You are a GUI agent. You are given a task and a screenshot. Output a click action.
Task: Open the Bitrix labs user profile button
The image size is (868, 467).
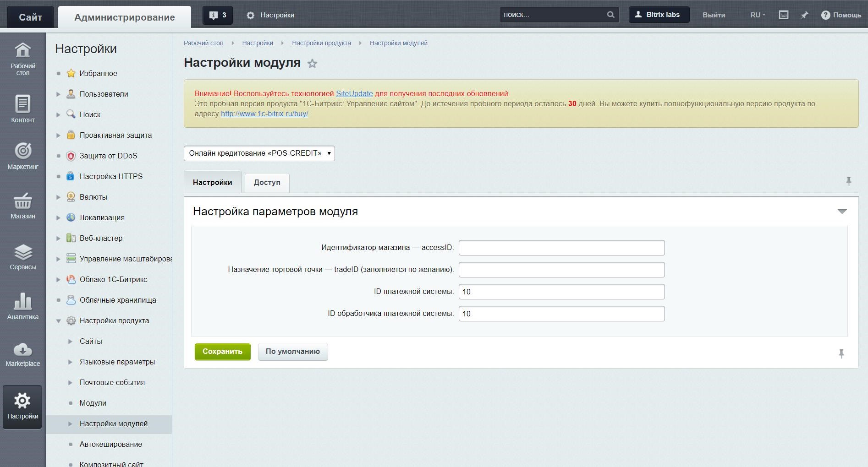[x=659, y=15]
